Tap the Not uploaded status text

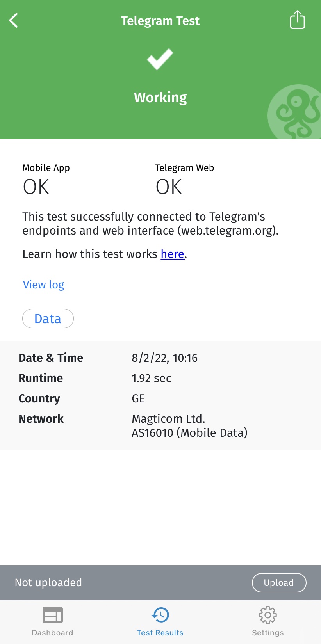(48, 583)
